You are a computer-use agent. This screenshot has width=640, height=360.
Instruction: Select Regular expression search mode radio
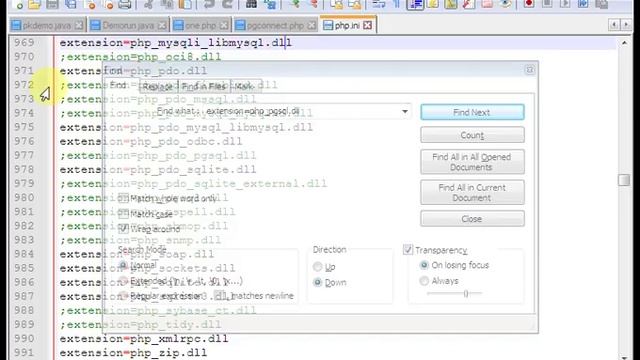coord(123,296)
